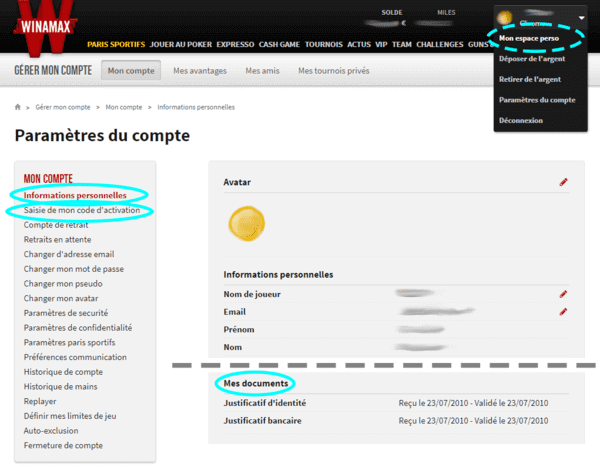
Task: Click the Winamax logo
Action: (46, 27)
